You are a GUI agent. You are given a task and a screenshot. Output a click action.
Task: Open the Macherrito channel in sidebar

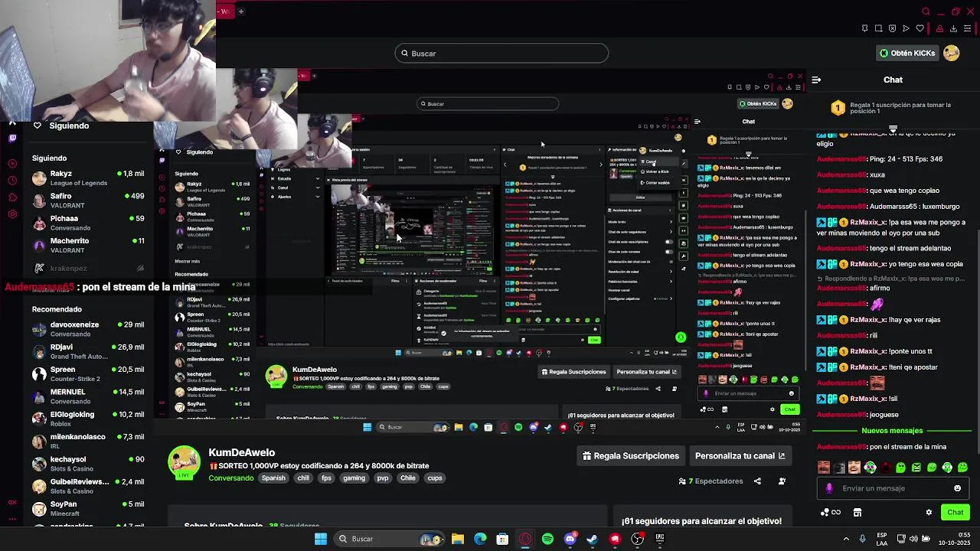[x=88, y=245]
